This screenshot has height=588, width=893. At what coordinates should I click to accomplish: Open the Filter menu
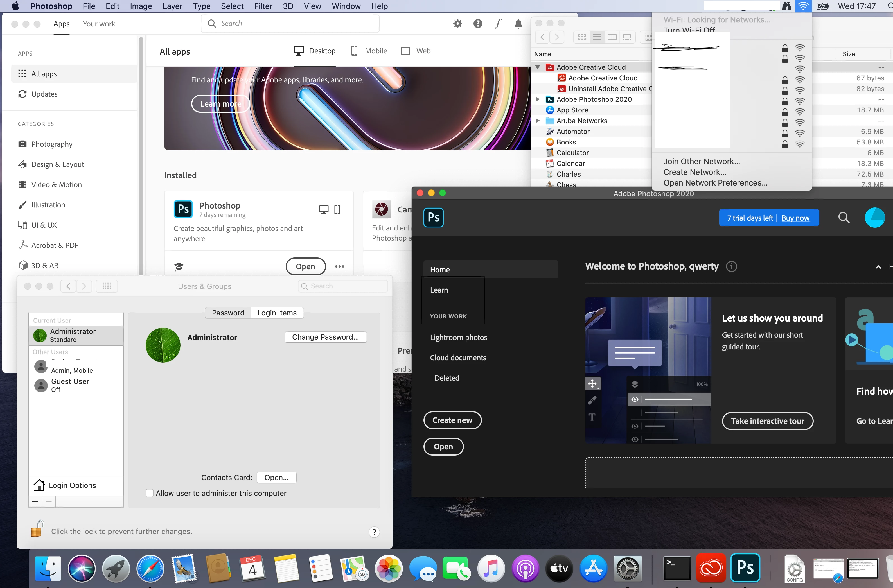[x=263, y=6]
